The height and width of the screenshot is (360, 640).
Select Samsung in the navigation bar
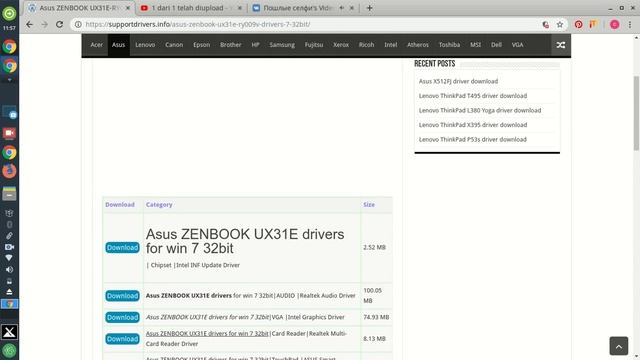282,45
